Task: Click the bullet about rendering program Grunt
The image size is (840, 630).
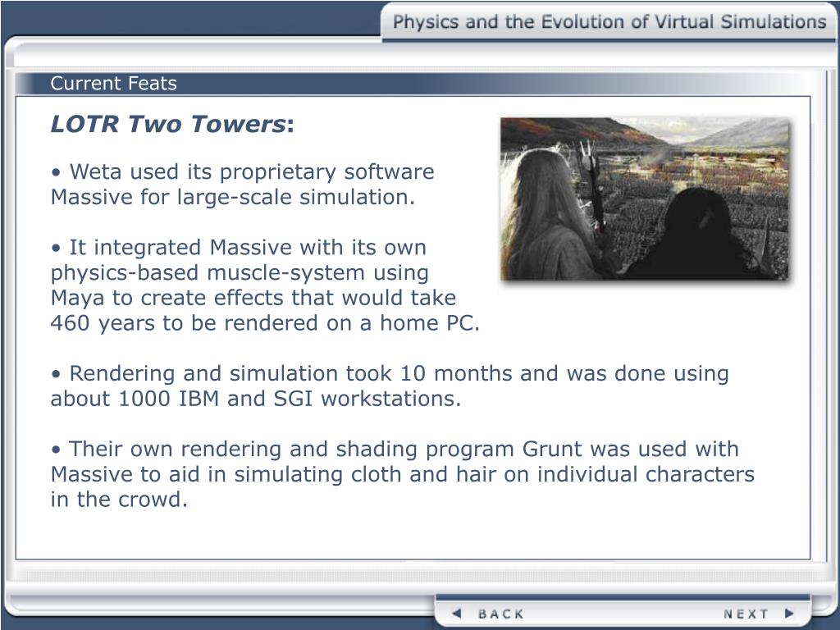Action: (402, 474)
